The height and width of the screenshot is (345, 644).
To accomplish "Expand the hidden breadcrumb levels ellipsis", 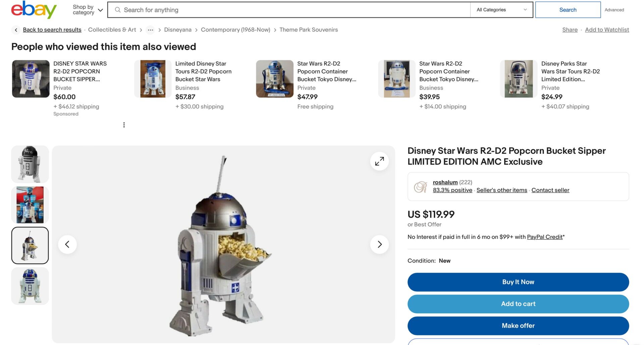I will click(x=150, y=30).
